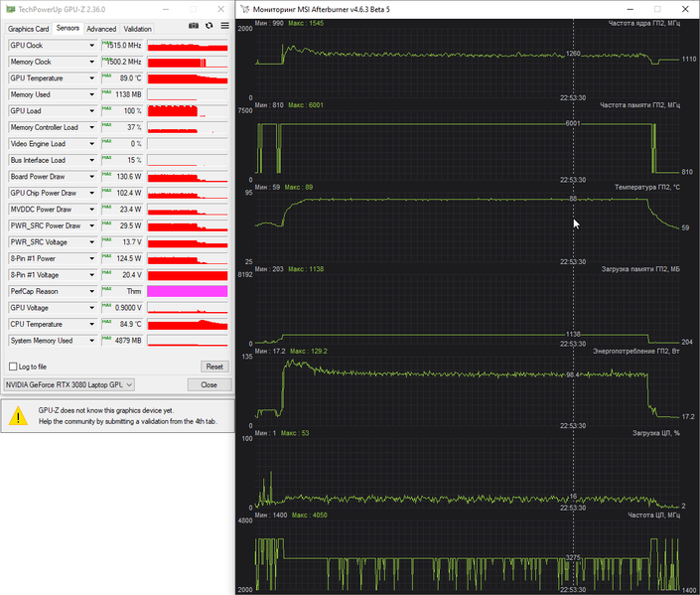The height and width of the screenshot is (595, 700).
Task: Expand the GPU Clock sensor dropdown
Action: pyautogui.click(x=91, y=45)
